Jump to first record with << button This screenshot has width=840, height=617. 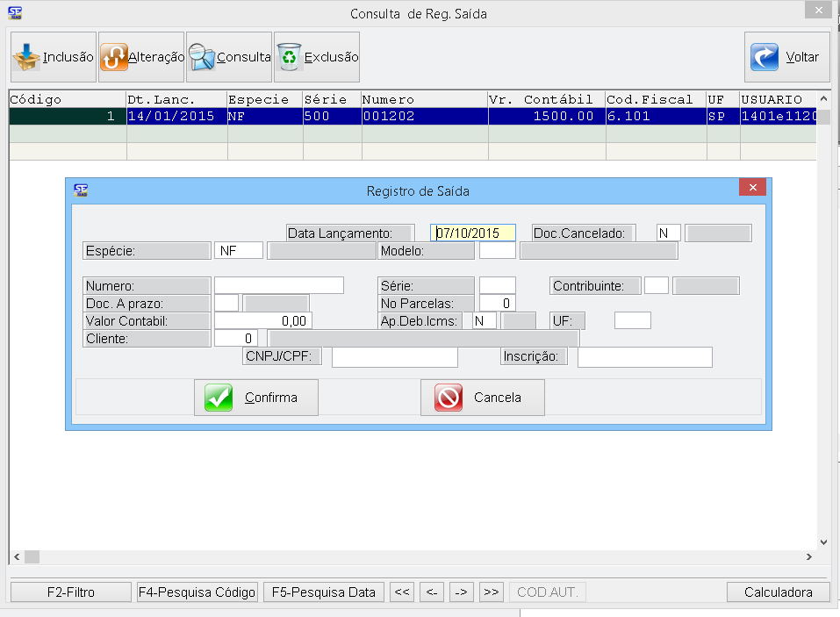coord(402,592)
